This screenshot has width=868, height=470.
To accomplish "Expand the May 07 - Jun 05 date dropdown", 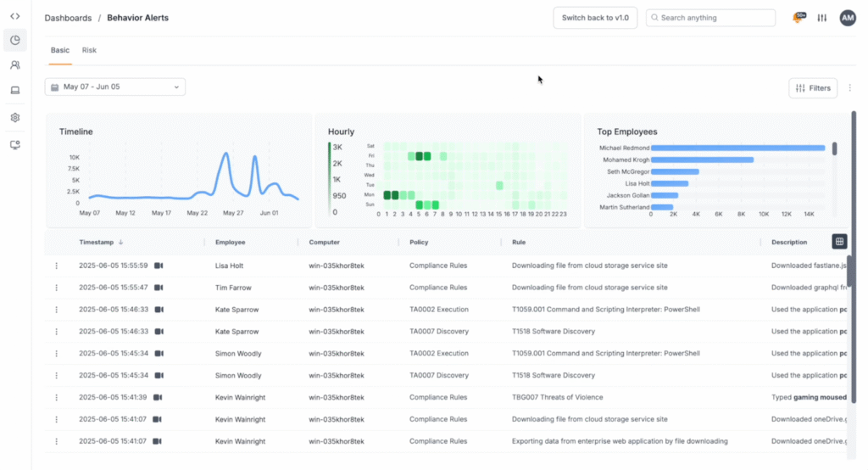I will (114, 87).
